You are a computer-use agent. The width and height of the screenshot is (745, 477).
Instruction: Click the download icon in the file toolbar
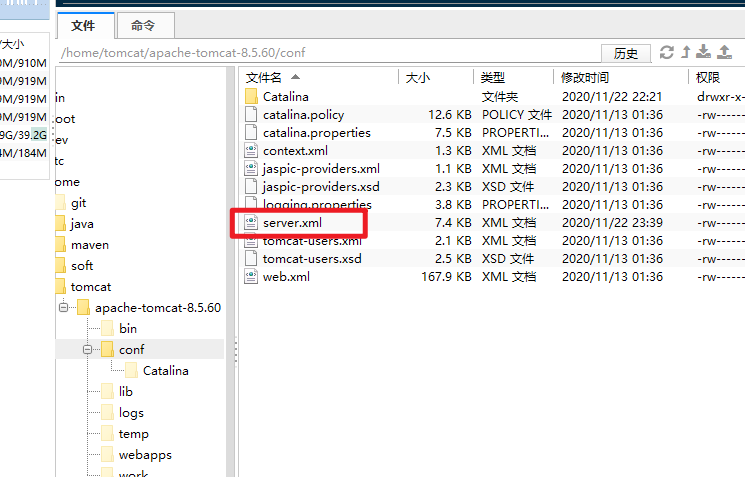[x=703, y=52]
